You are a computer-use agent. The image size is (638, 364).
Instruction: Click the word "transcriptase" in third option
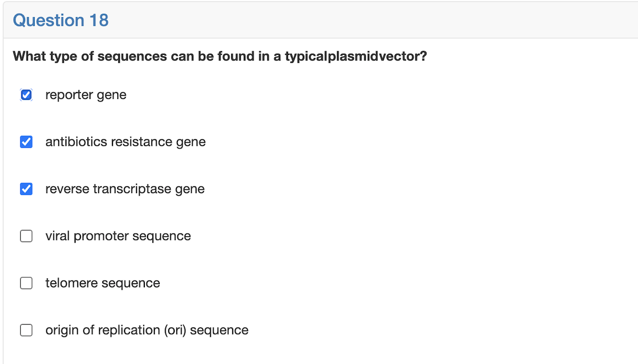tap(132, 189)
